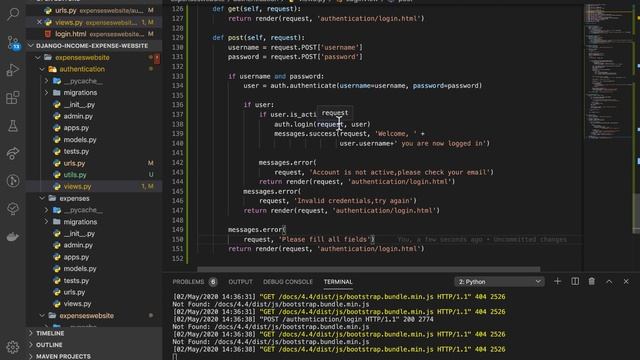The height and width of the screenshot is (360, 640).
Task: Expand migrations under authentication
Action: click(x=47, y=93)
